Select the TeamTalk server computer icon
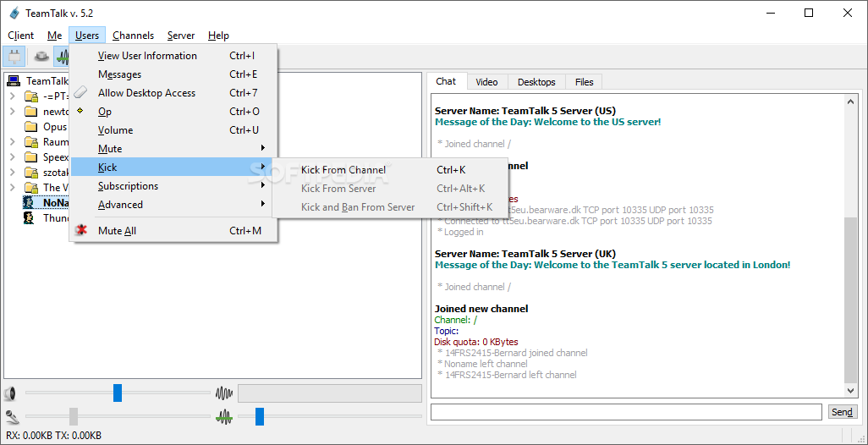 tap(14, 81)
